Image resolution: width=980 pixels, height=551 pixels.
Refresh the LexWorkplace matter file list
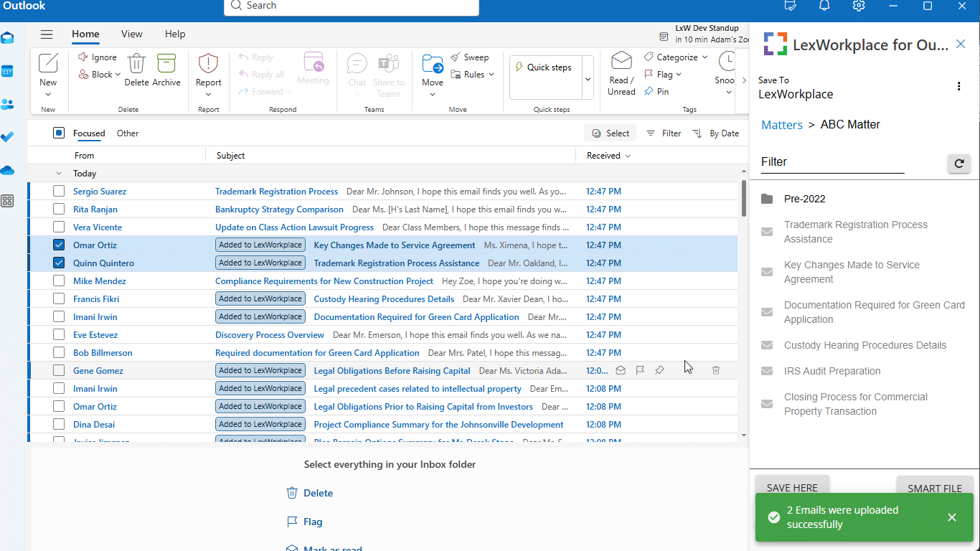(959, 164)
